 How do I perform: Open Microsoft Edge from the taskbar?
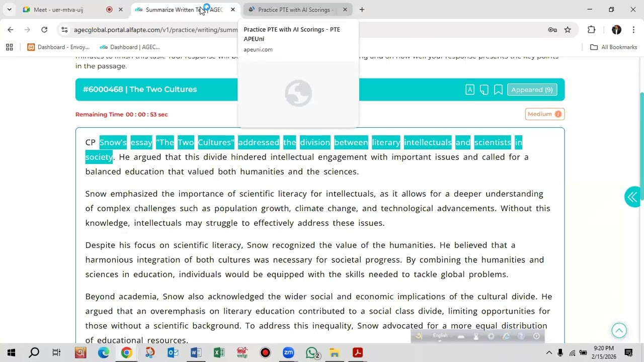(104, 352)
